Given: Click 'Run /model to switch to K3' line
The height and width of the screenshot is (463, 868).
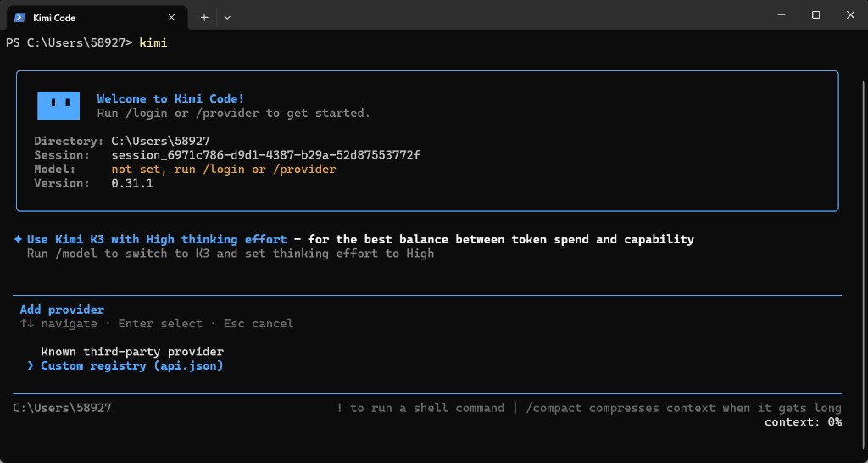Looking at the screenshot, I should (x=231, y=254).
